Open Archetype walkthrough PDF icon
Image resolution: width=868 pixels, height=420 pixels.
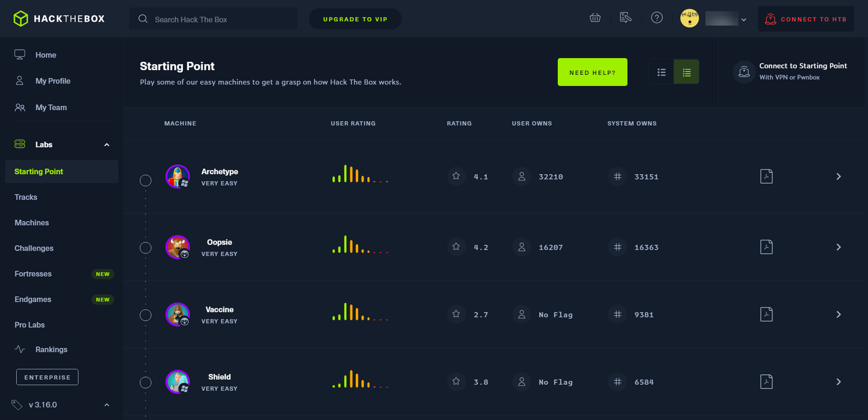click(766, 176)
